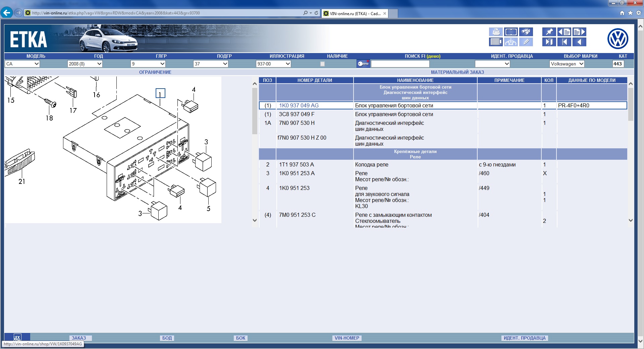Go to next illustration page icon
The image size is (644, 349).
click(579, 32)
